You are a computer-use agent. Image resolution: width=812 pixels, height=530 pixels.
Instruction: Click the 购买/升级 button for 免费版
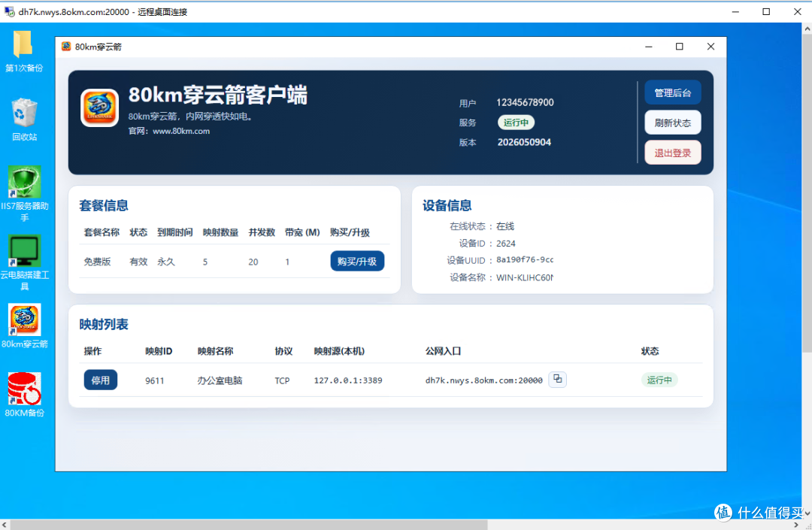[x=357, y=262]
